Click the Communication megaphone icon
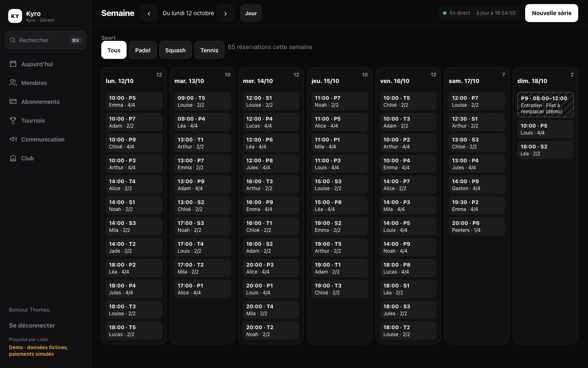The image size is (588, 368). point(13,139)
